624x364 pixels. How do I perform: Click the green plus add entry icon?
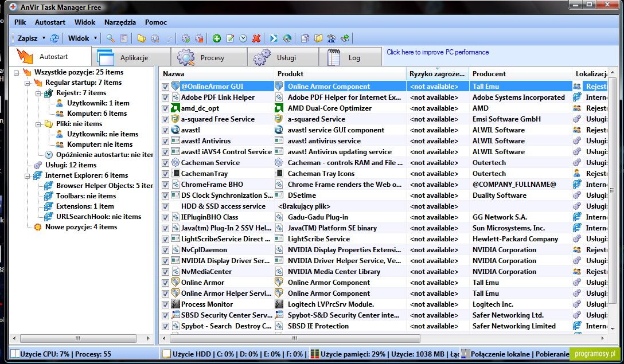click(x=216, y=38)
